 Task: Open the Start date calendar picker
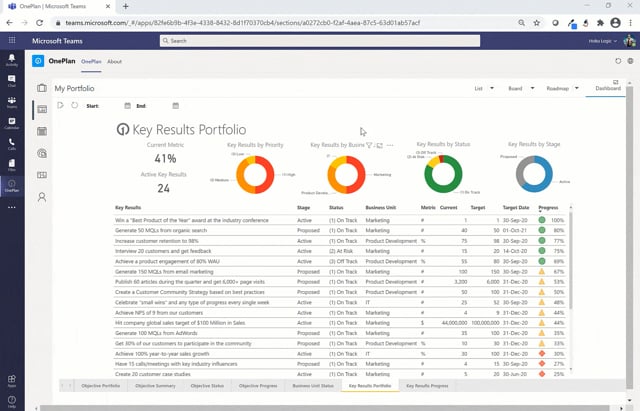(127, 106)
